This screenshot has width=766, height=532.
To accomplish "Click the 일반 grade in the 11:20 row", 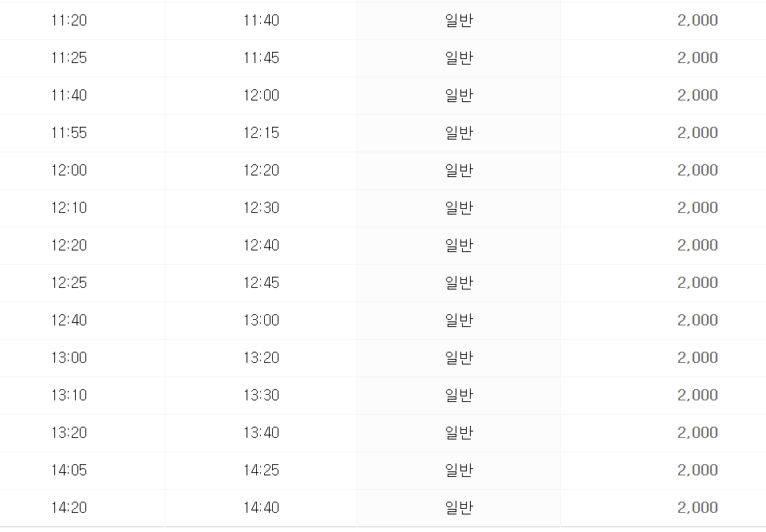I will [459, 20].
